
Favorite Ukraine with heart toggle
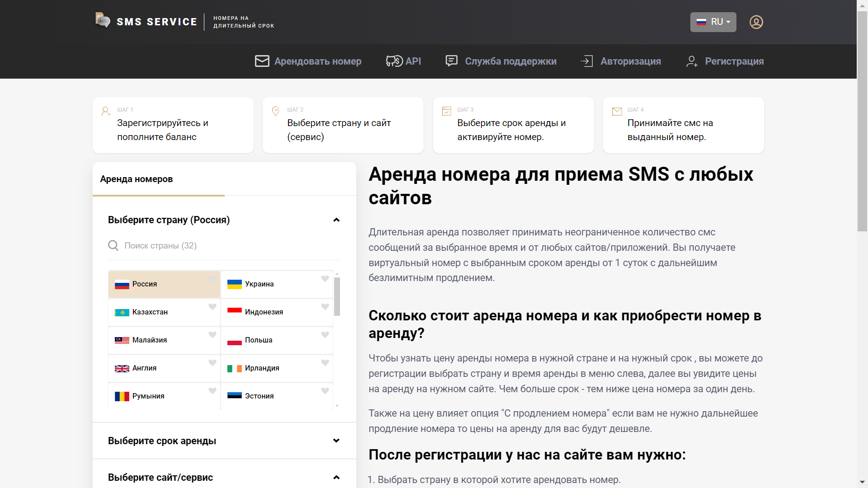coord(325,279)
